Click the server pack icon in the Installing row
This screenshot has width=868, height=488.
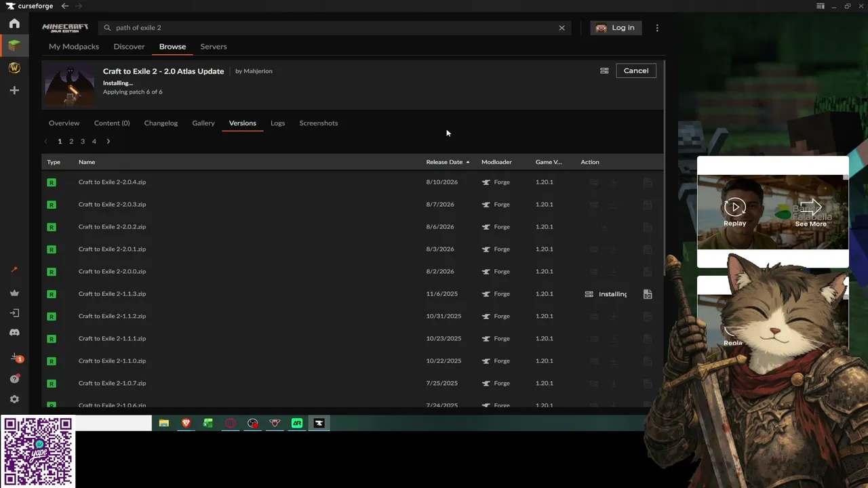[589, 294]
